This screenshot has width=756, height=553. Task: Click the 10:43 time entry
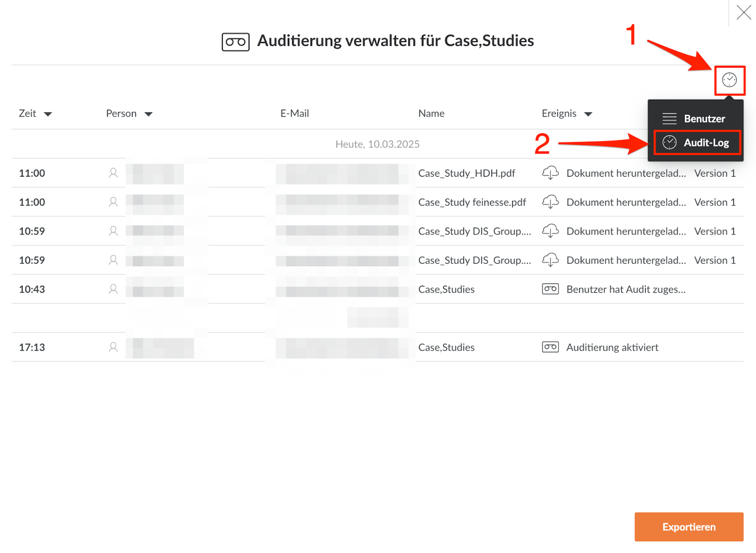coord(32,289)
